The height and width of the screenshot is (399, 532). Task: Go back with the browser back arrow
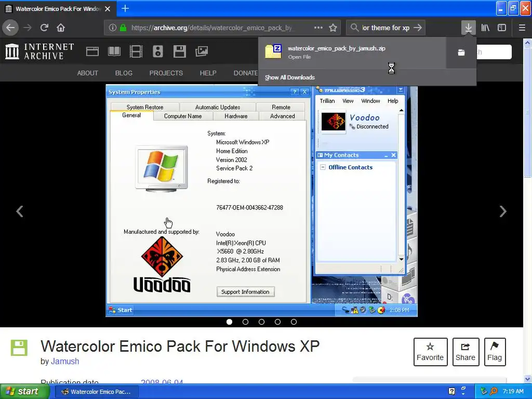tap(10, 28)
